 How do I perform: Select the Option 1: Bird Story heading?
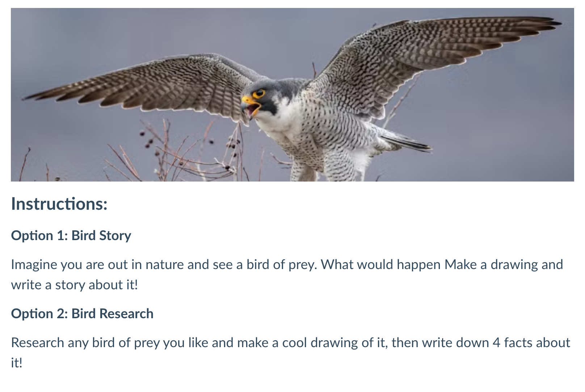[71, 235]
